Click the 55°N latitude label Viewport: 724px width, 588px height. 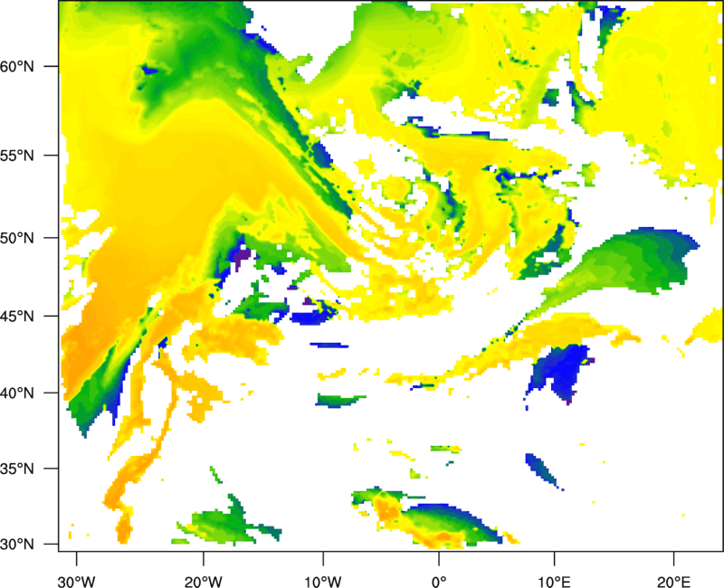(17, 156)
